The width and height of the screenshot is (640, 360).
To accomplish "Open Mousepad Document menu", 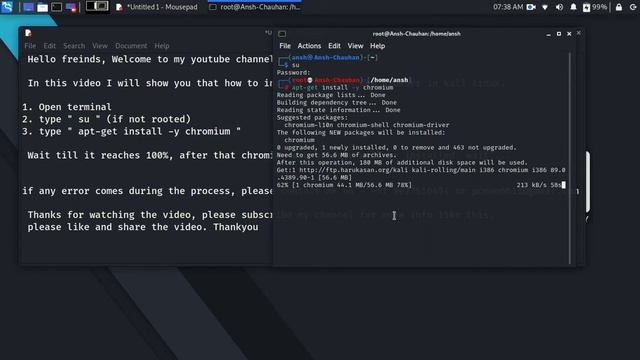I will (x=131, y=46).
